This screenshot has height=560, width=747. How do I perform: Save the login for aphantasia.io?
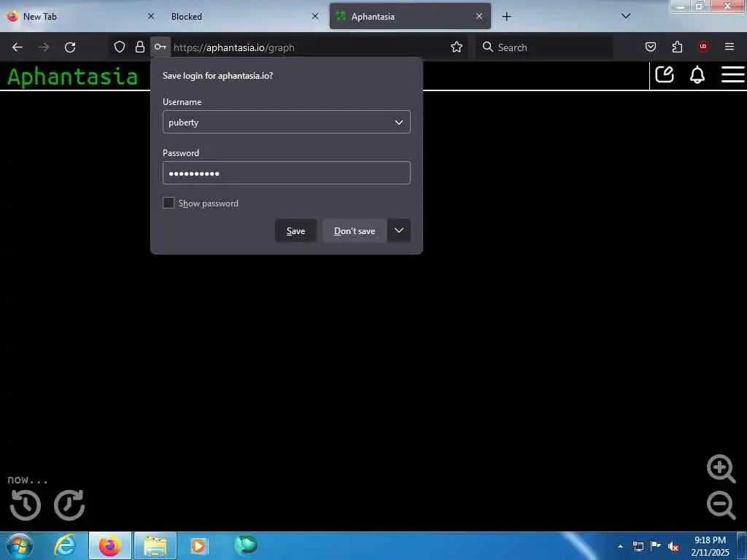pyautogui.click(x=296, y=230)
